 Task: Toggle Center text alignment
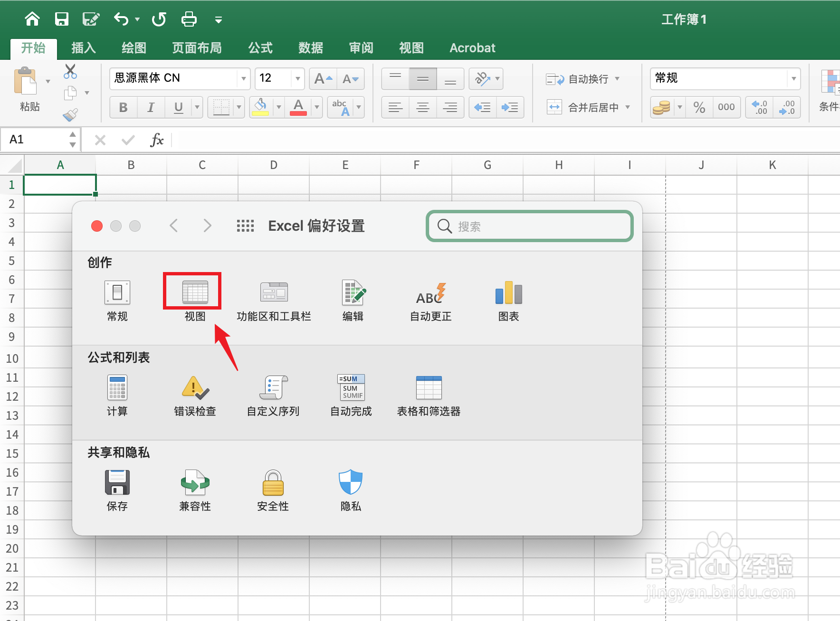(x=423, y=107)
